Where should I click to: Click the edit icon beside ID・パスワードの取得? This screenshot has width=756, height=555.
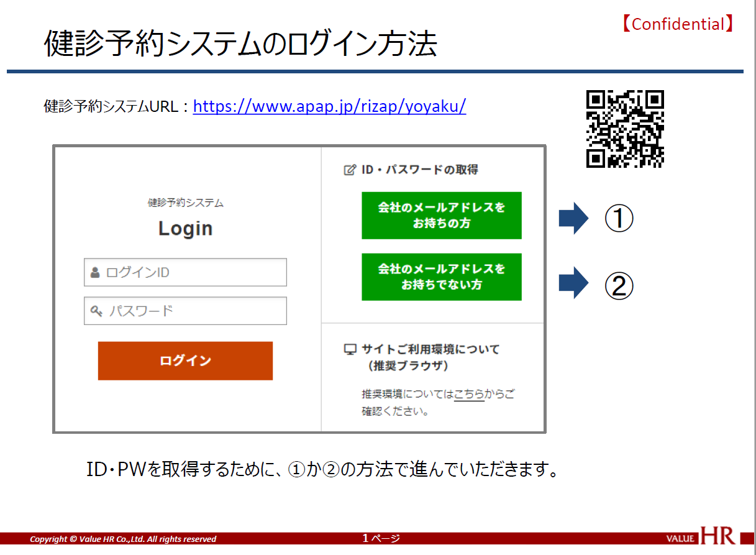pyautogui.click(x=350, y=170)
